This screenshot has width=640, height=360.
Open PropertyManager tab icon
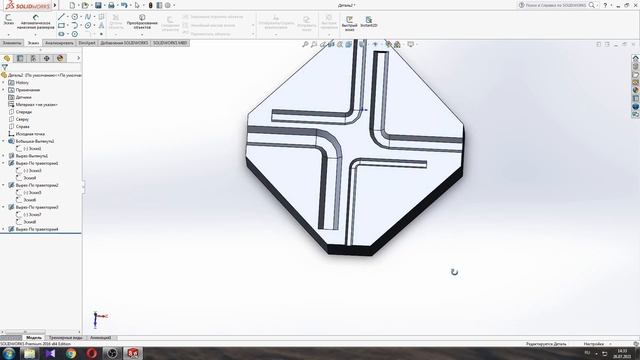click(20, 58)
